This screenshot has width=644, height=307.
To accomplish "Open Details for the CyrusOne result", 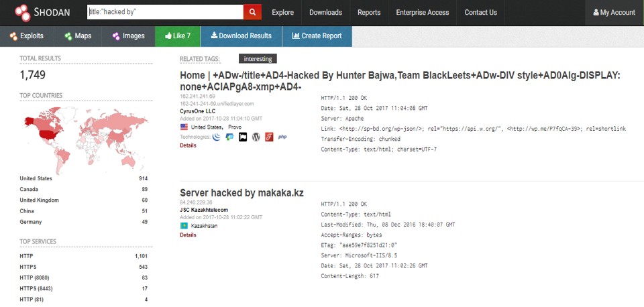I will tap(188, 145).
